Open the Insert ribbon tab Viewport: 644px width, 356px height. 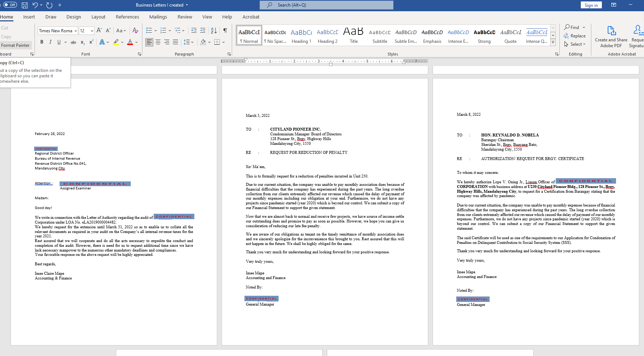point(29,17)
